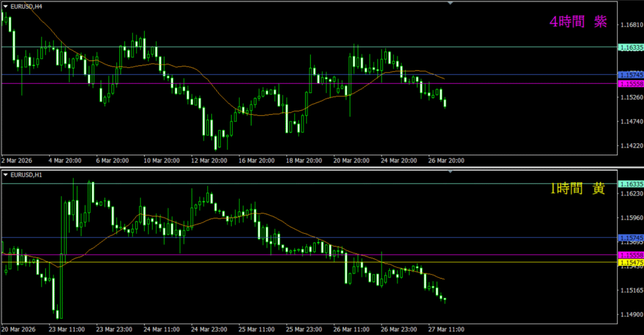Click the 1.14900 value on H1 price scale
This screenshot has width=644, height=335.
(x=630, y=314)
